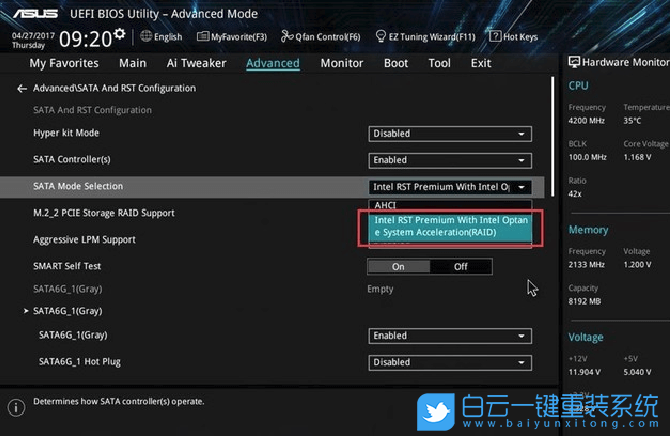Open the SATA Controller(s) dropdown
The image size is (670, 436).
pos(449,160)
